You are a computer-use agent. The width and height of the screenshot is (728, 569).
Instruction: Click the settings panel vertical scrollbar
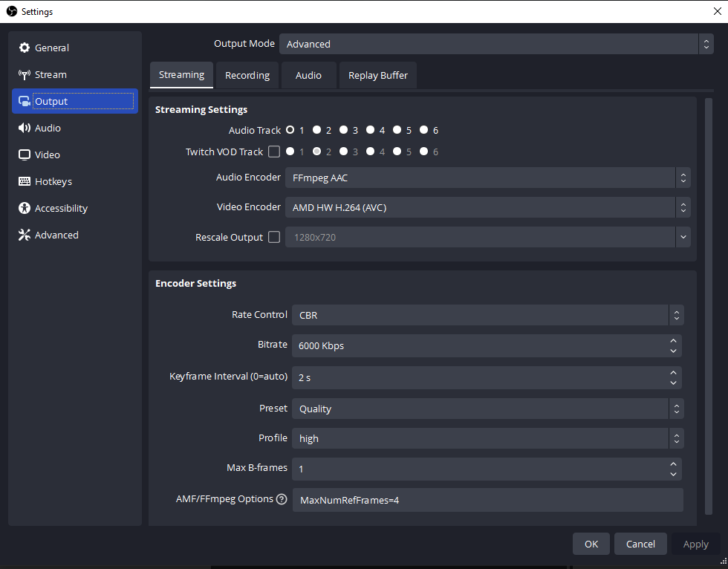click(x=708, y=306)
